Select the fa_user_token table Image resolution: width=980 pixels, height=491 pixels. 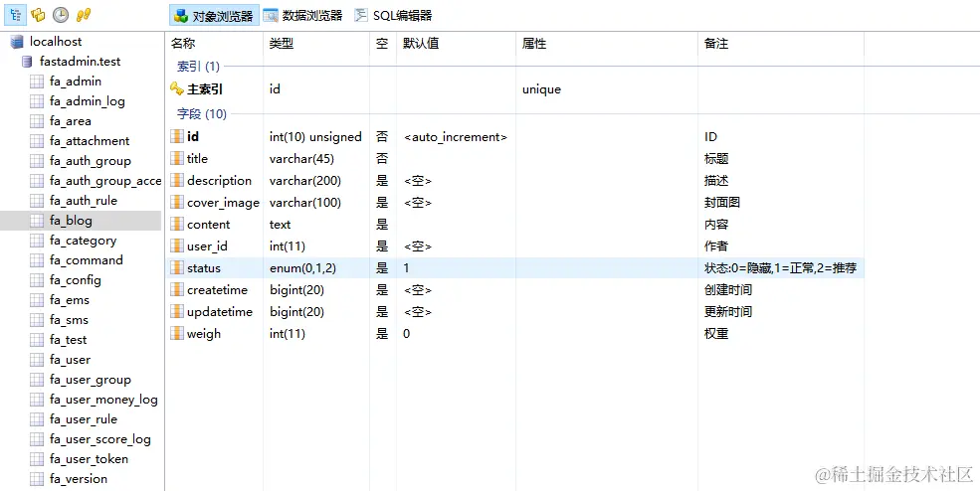pyautogui.click(x=89, y=459)
